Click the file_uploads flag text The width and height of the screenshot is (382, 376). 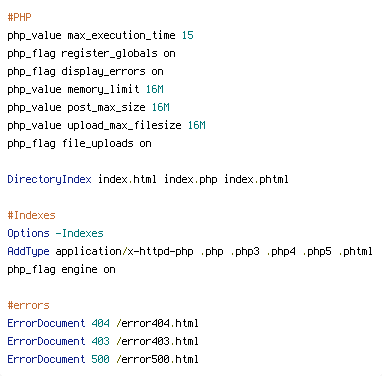point(98,143)
